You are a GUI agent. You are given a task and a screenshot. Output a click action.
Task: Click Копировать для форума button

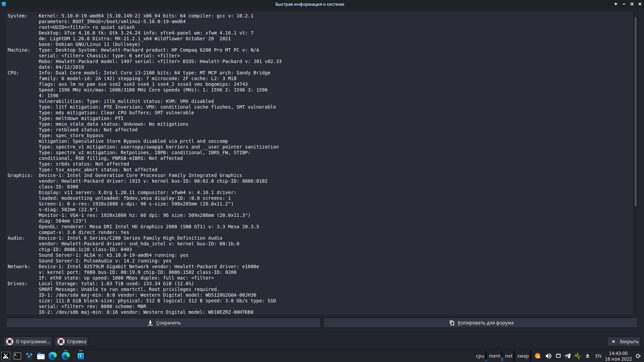click(480, 323)
